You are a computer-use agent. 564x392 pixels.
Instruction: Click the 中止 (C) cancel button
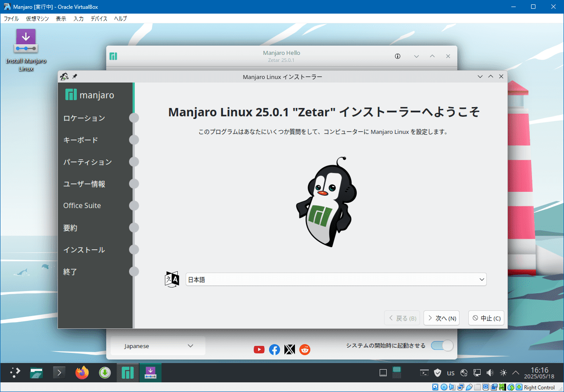pyautogui.click(x=486, y=318)
